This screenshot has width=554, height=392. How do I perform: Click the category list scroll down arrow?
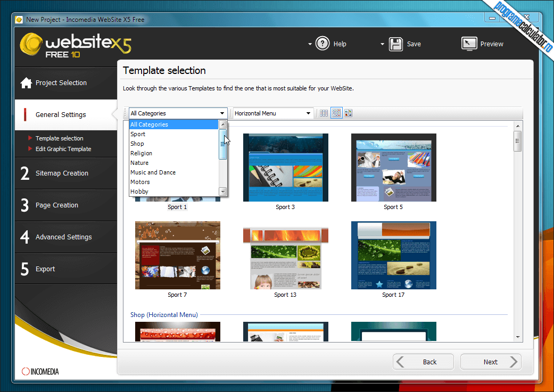(222, 191)
